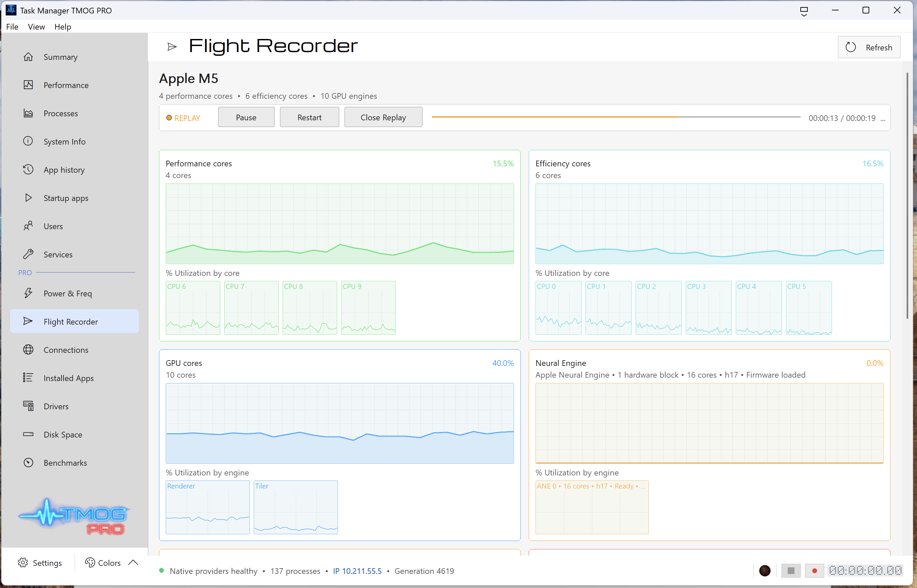This screenshot has width=917, height=588.
Task: Select the Startup apps play icon
Action: [28, 198]
